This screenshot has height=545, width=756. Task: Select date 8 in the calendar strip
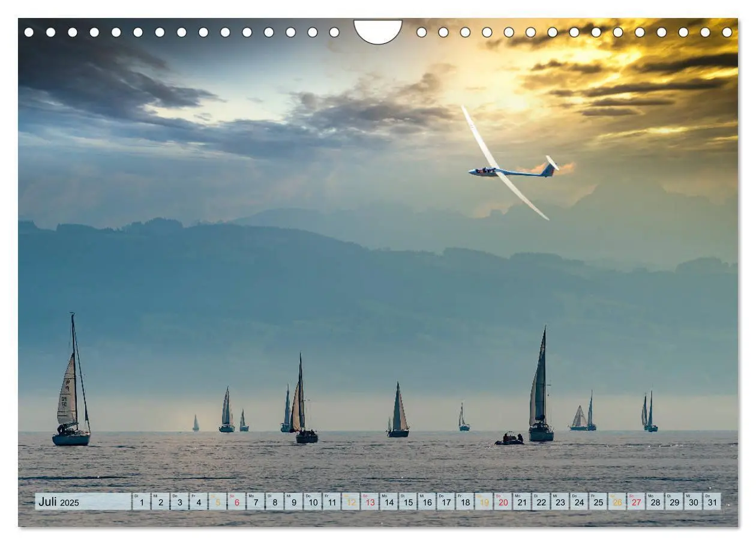[x=274, y=502]
